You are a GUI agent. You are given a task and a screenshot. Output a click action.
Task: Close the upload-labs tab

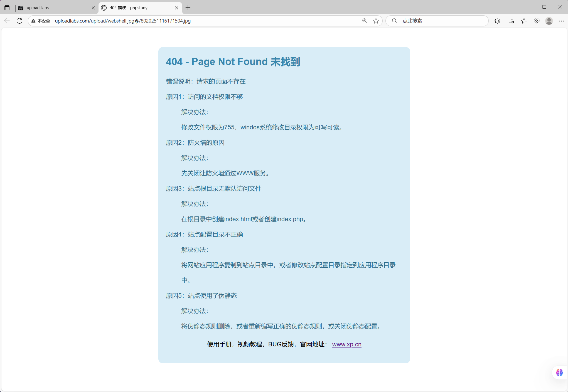click(x=93, y=8)
